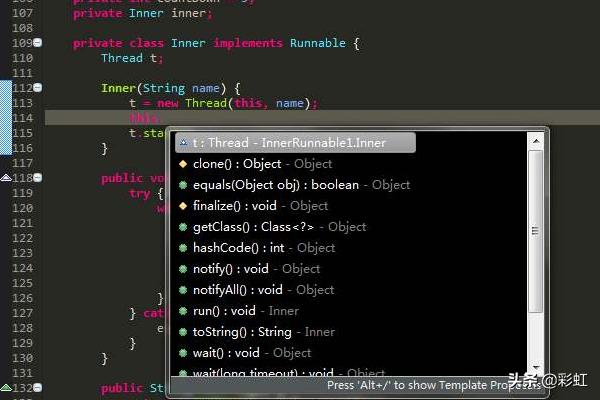This screenshot has height=400, width=600.
Task: Collapse the Inner class fold at line 109
Action: 38,44
